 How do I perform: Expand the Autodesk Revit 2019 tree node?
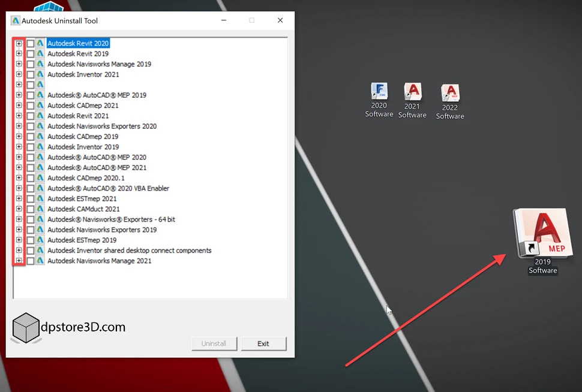(19, 54)
